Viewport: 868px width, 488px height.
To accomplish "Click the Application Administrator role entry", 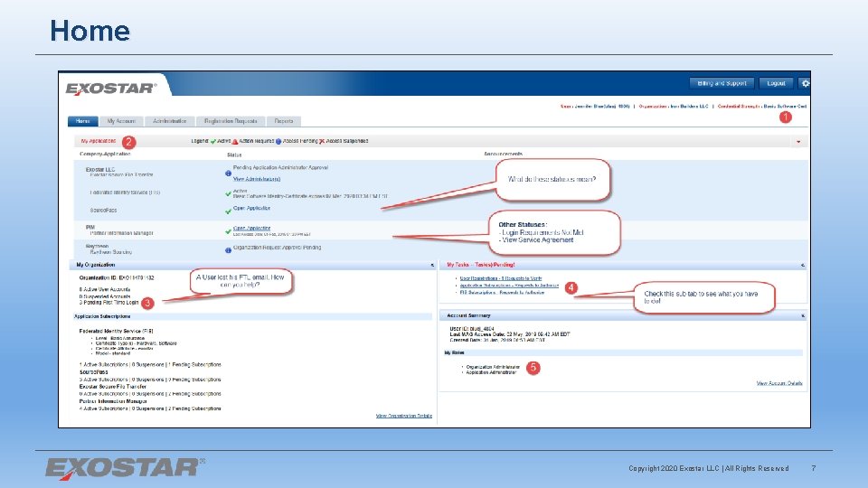I will 491,372.
